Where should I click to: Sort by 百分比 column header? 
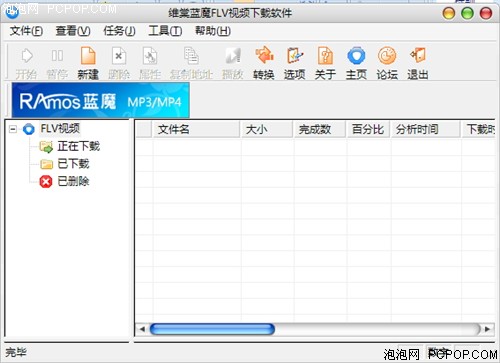click(x=368, y=129)
